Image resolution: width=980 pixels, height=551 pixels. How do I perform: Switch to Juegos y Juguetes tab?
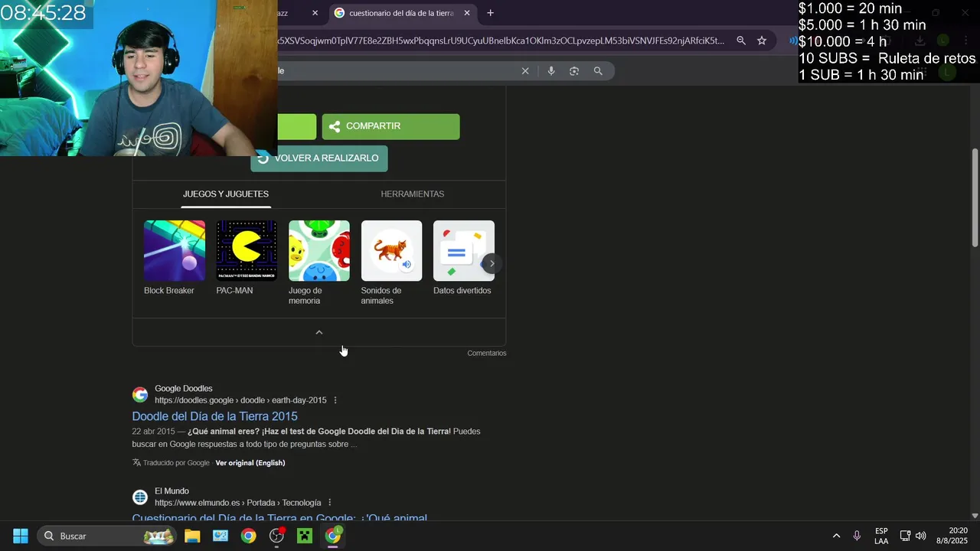click(226, 194)
